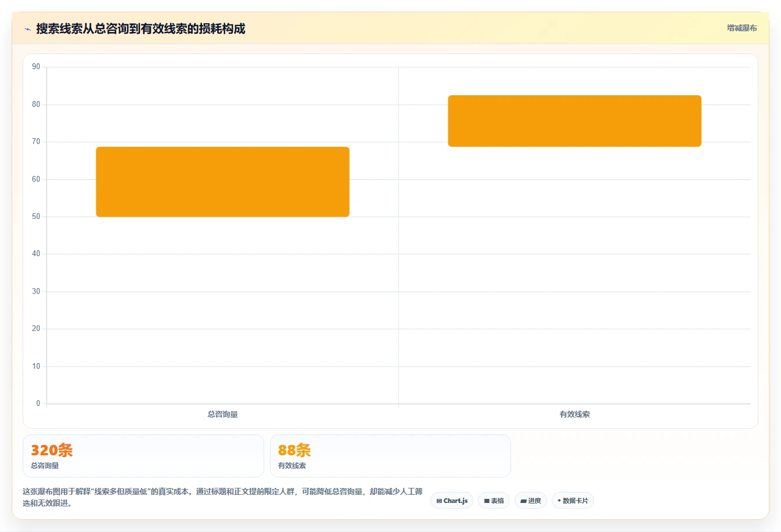The image size is (781, 532).
Task: Click the Chart.js tag chip
Action: click(x=452, y=501)
